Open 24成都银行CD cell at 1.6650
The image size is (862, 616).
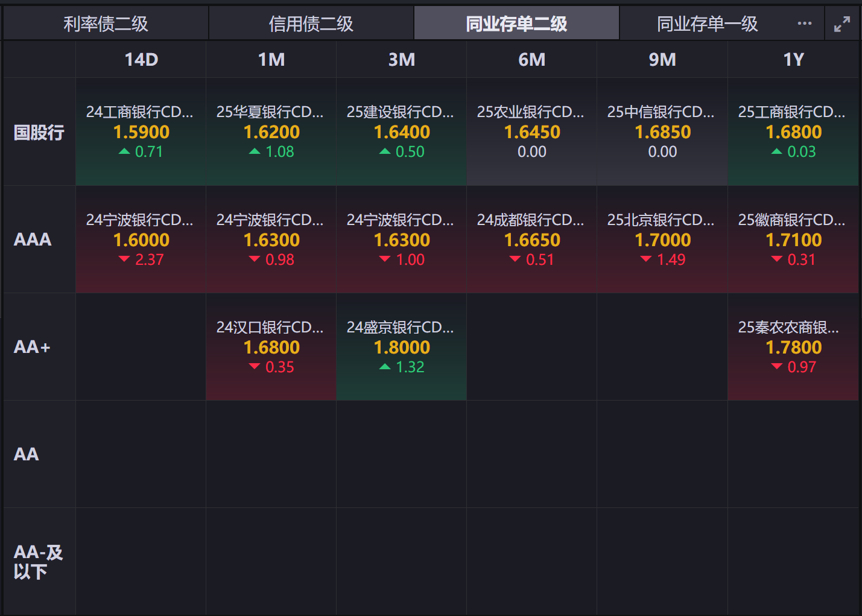click(532, 240)
